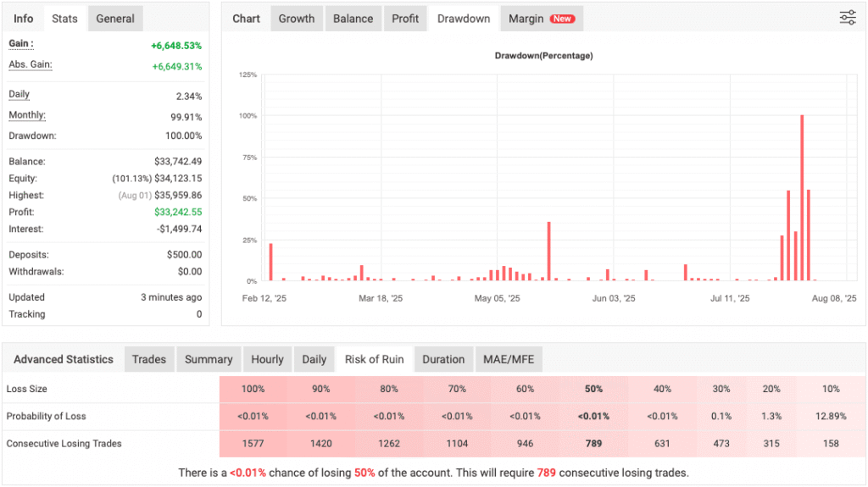This screenshot has height=487, width=868.
Task: Click the Gain label link
Action: 21,44
